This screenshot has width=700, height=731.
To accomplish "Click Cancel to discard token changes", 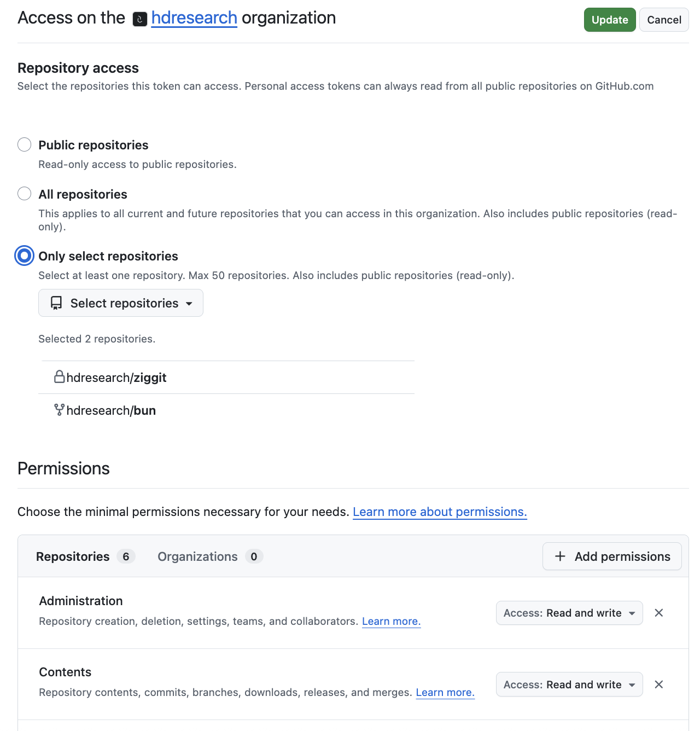I will (664, 20).
